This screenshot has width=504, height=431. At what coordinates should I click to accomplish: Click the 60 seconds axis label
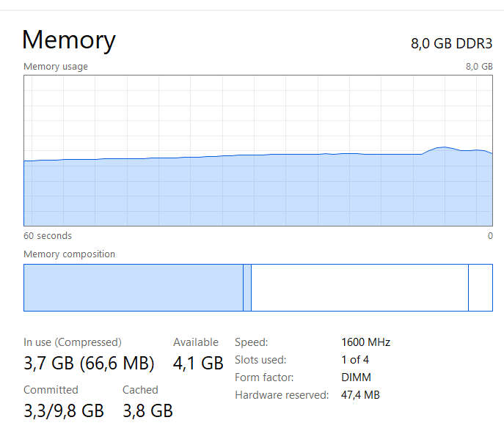pos(48,236)
